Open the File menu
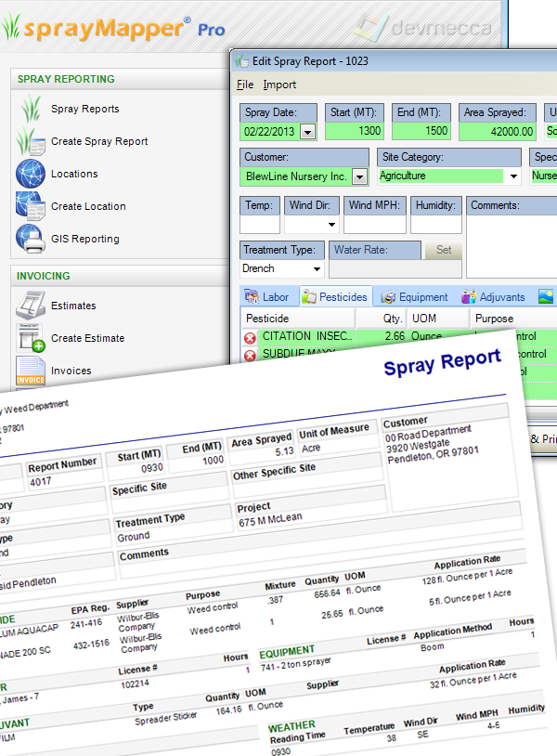Viewport: 557px width, 756px height. [x=245, y=85]
